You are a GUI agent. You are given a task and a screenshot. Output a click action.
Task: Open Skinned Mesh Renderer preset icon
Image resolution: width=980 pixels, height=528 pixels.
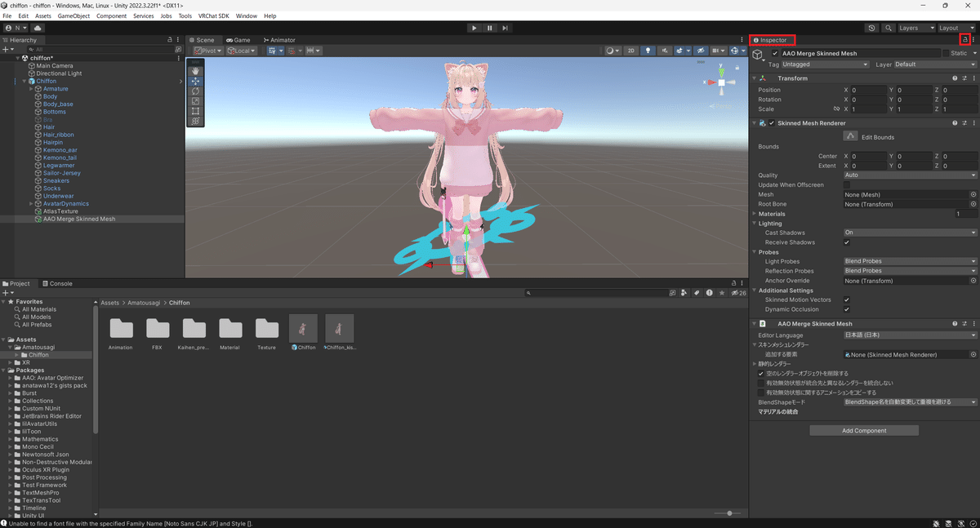tap(963, 123)
